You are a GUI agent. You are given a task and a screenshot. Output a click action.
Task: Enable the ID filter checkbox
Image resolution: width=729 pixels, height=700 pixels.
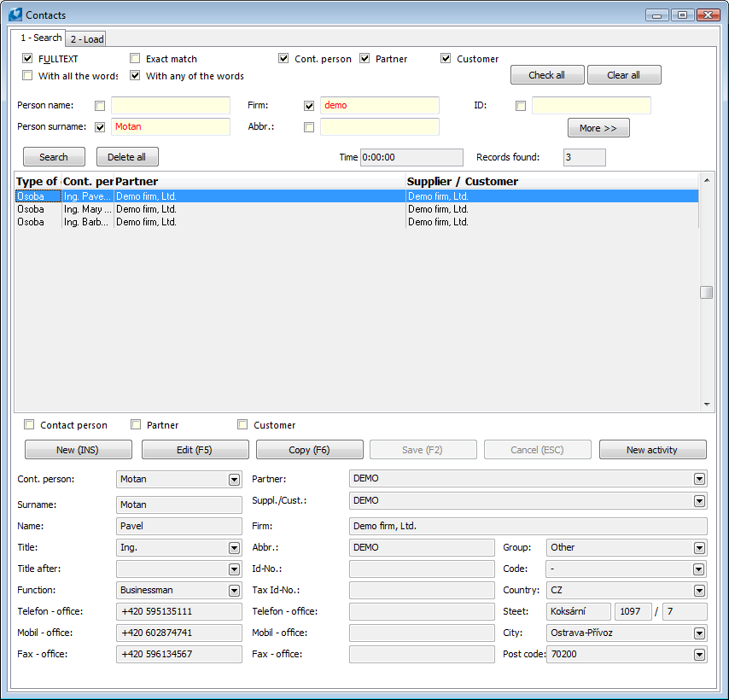pyautogui.click(x=521, y=106)
